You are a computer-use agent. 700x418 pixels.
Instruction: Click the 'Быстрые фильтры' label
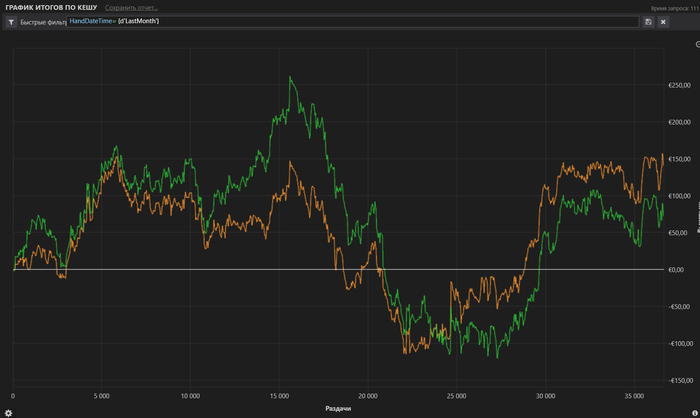click(x=43, y=22)
